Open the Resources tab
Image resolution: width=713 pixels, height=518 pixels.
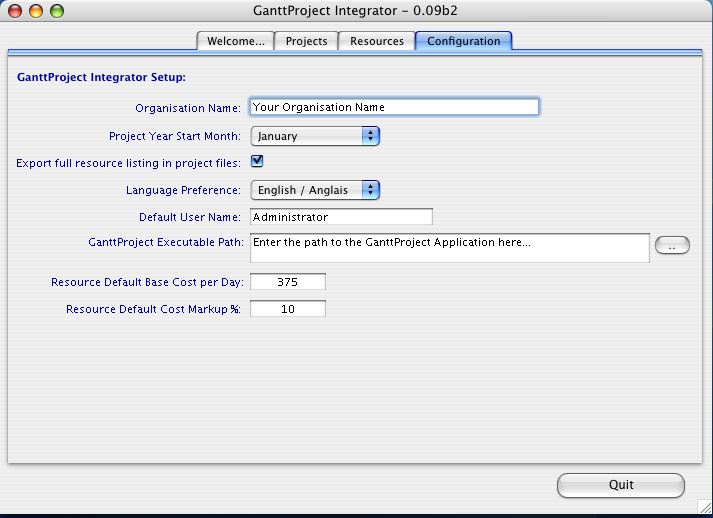click(377, 41)
